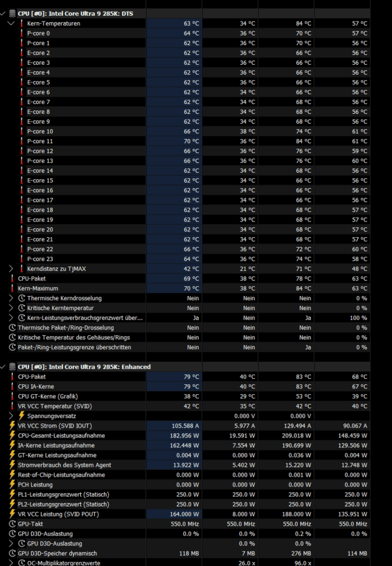Click the 70 °C P-core 11 current value
392x566 pixels.
(x=191, y=141)
